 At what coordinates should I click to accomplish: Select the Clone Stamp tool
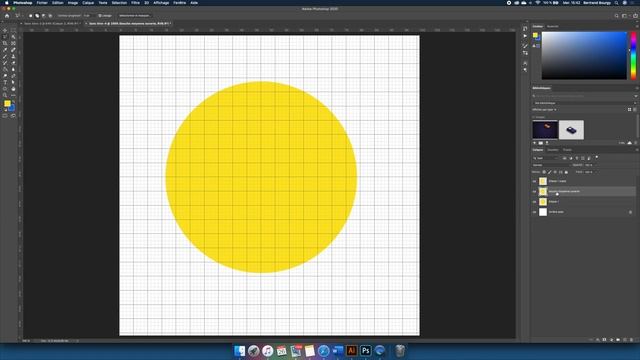13,57
